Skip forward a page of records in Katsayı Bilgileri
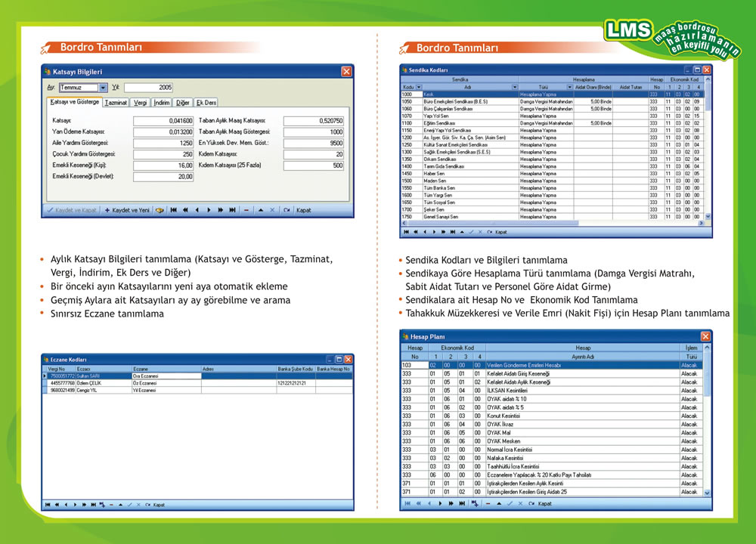756x544 pixels. tap(220, 210)
